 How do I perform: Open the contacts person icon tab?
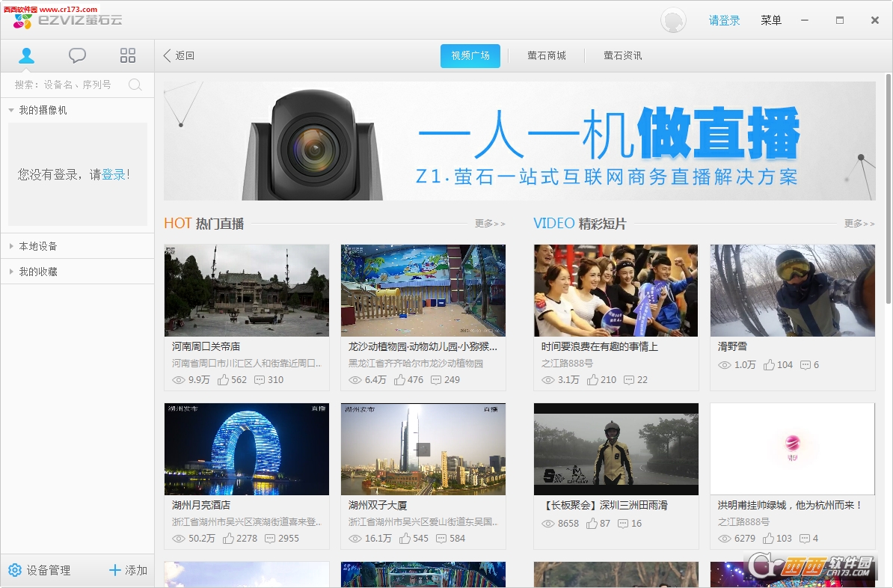coord(27,55)
